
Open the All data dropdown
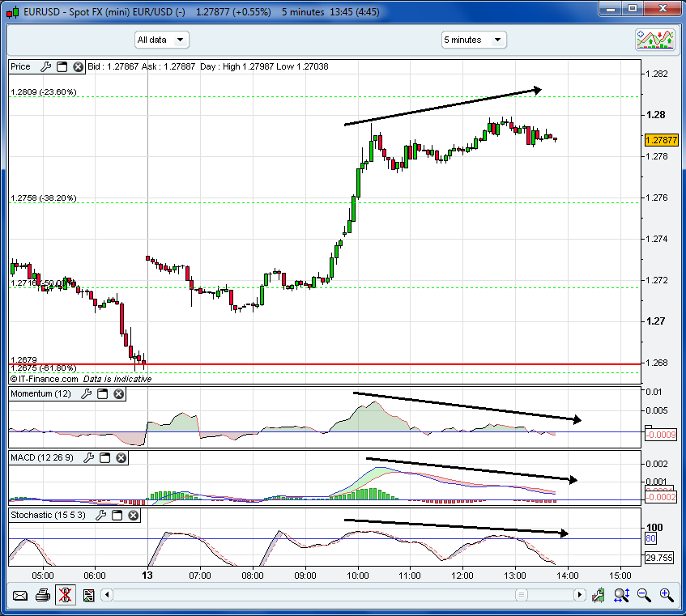coord(161,40)
